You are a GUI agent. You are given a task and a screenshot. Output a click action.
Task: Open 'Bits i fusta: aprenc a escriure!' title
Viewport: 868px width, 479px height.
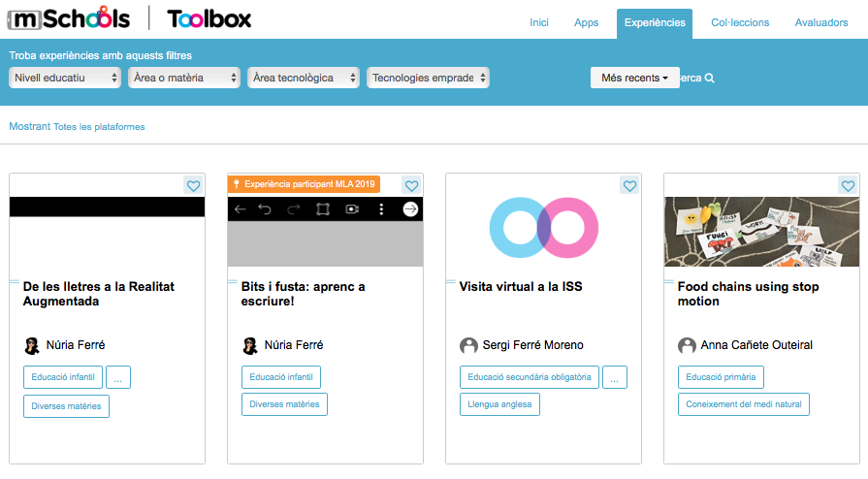303,294
